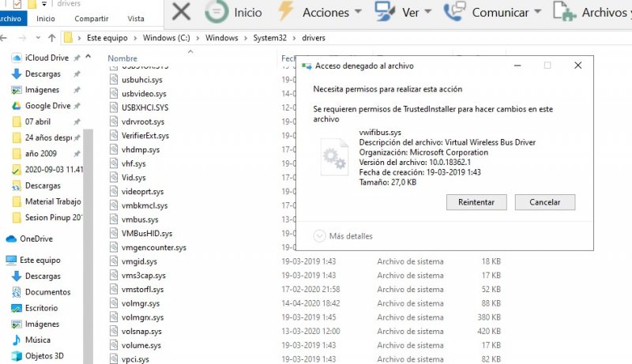Click the Reintentar button in dialog
The width and height of the screenshot is (632, 364).
click(476, 202)
